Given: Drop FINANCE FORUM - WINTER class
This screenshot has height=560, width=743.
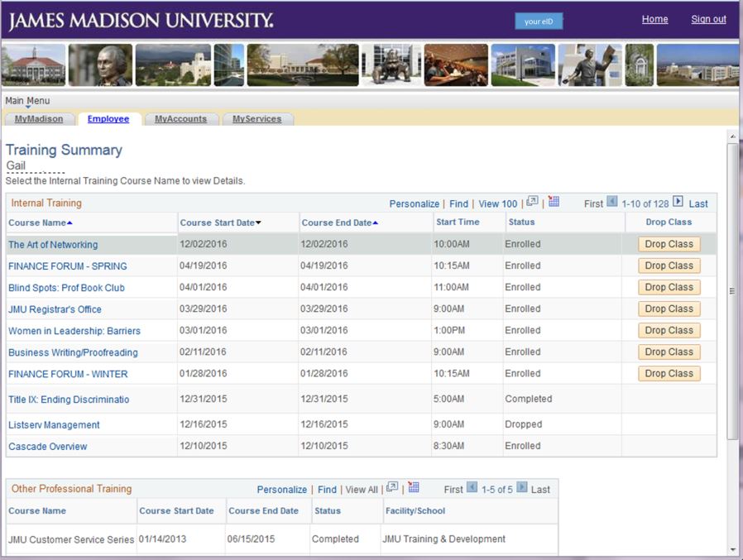Looking at the screenshot, I should pos(669,373).
